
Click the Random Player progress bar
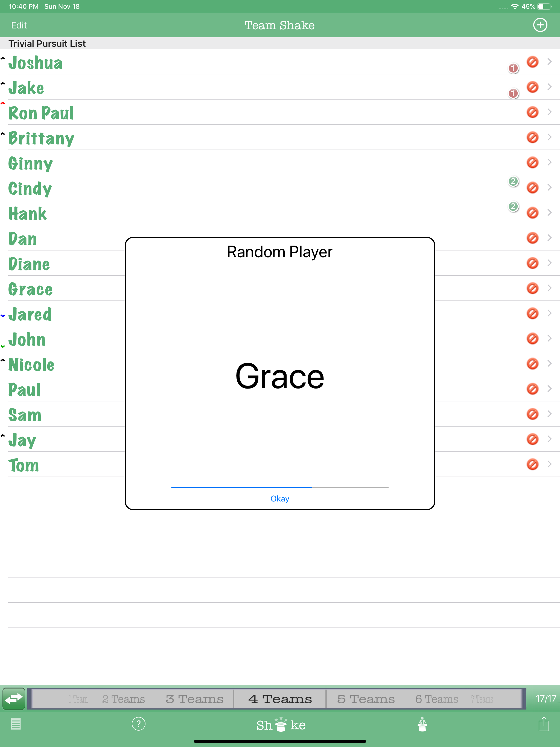click(280, 487)
